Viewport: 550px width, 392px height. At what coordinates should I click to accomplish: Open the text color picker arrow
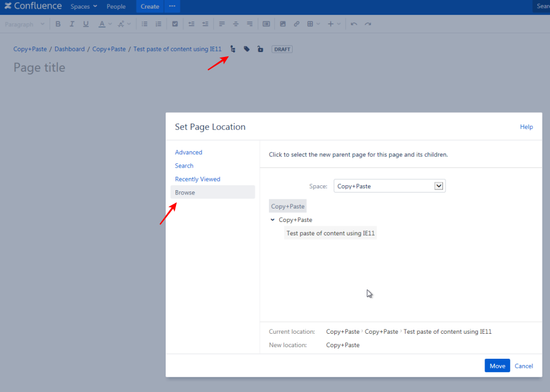pyautogui.click(x=110, y=24)
